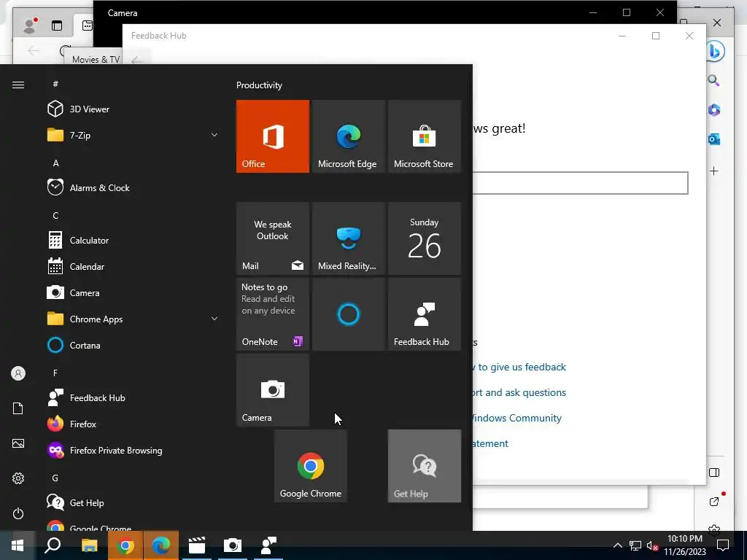Screen dimensions: 747x560
Task: Open Bing chat icon in Edge sidebar
Action: coord(714,52)
